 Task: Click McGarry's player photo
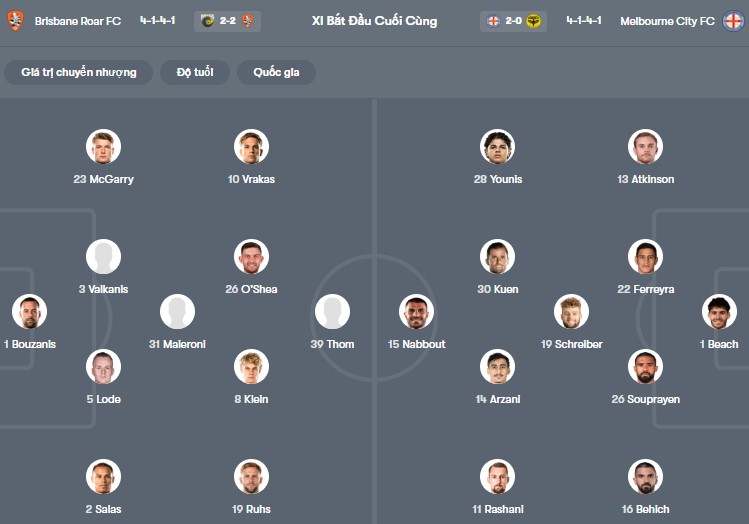103,147
